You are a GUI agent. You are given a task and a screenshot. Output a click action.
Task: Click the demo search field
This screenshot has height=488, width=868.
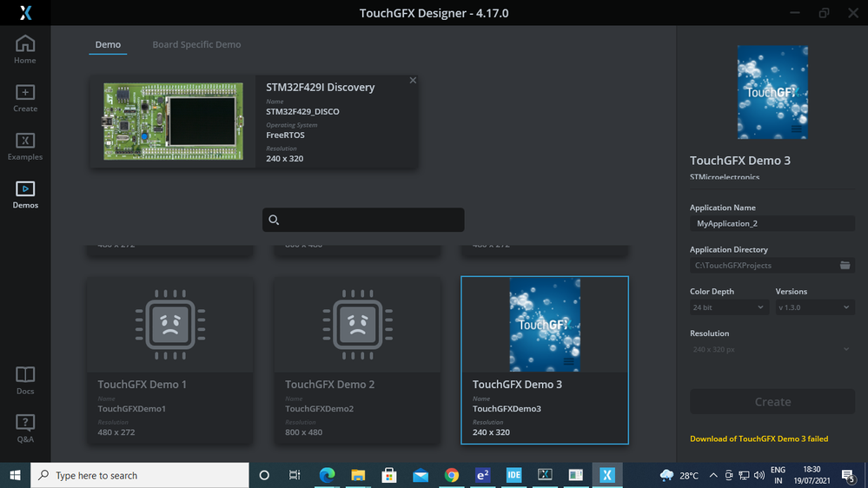pos(363,220)
